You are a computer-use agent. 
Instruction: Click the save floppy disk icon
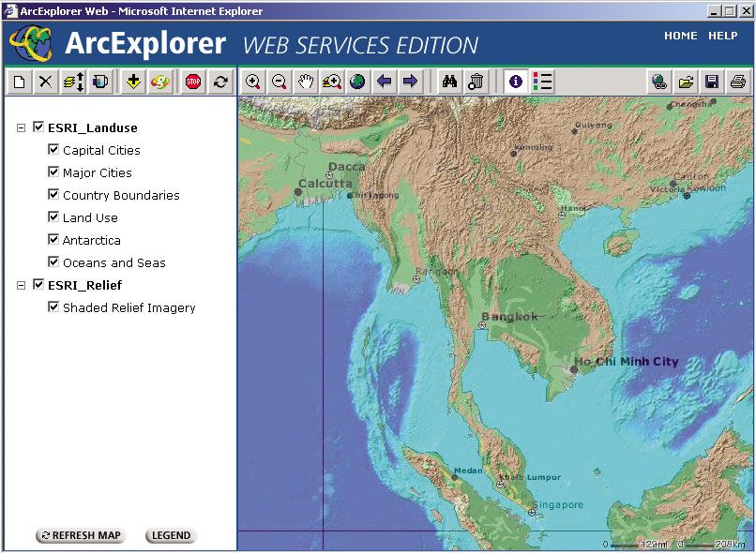pos(712,82)
